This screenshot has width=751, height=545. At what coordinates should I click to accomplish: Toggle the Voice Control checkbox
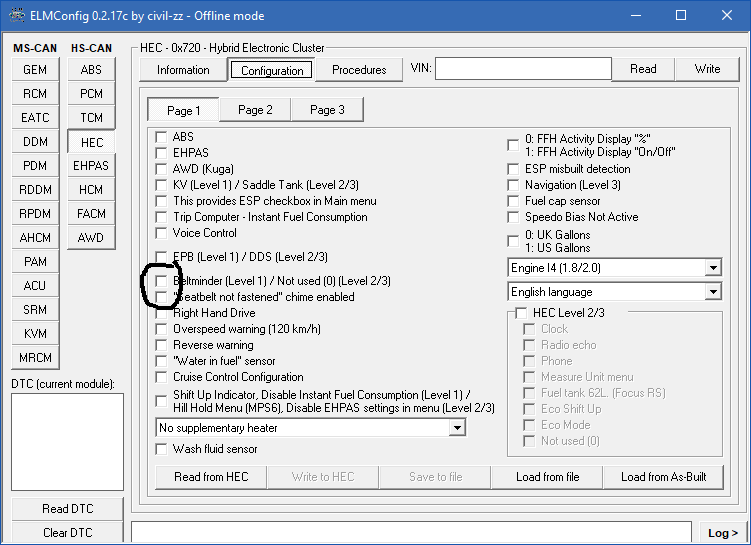point(162,233)
